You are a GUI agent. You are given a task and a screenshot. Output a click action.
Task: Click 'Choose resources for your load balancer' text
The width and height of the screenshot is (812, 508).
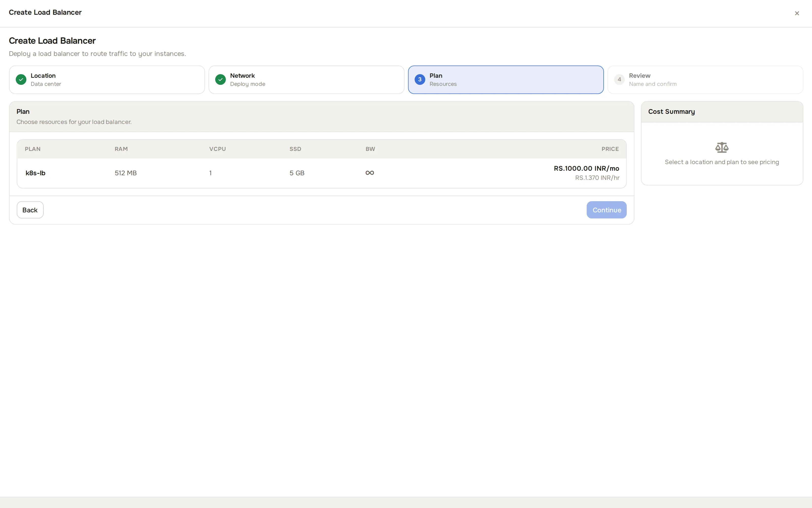point(74,122)
